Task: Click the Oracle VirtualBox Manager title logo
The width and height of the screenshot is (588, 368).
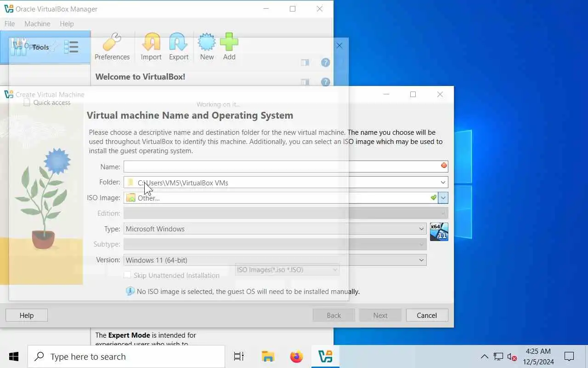Action: [9, 9]
